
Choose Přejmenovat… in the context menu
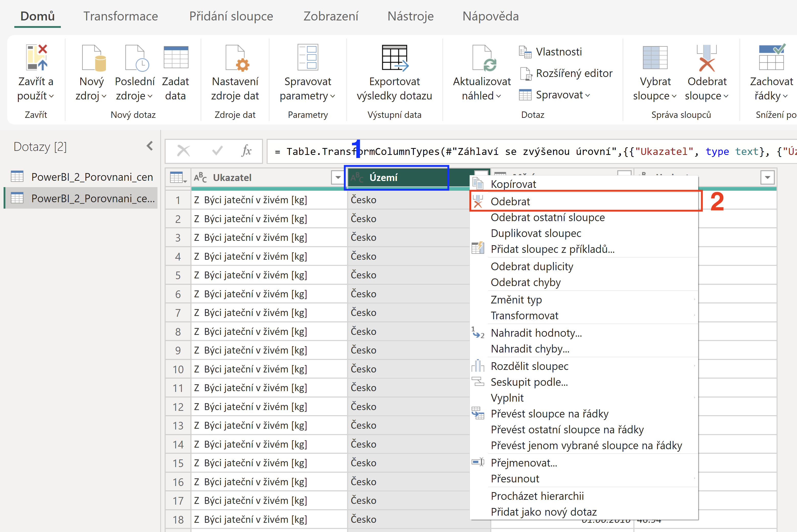pos(584,463)
